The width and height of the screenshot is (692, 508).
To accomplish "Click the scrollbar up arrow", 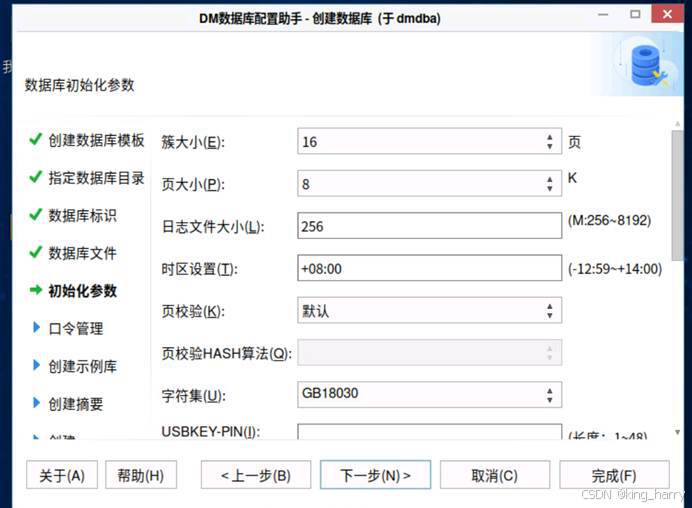I will (677, 124).
